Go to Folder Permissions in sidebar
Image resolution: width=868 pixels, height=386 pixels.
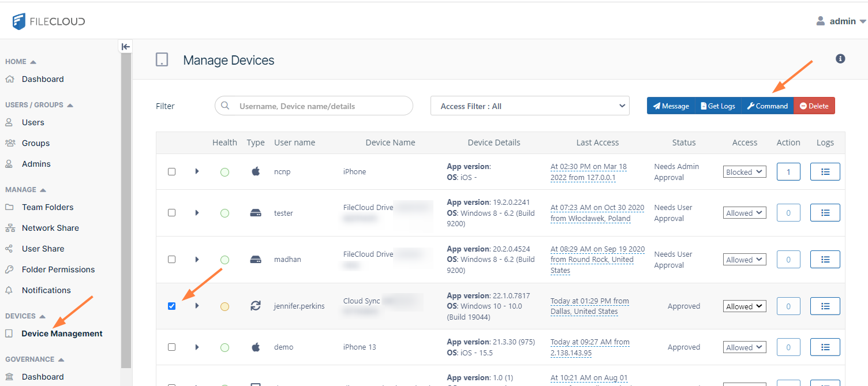(58, 269)
